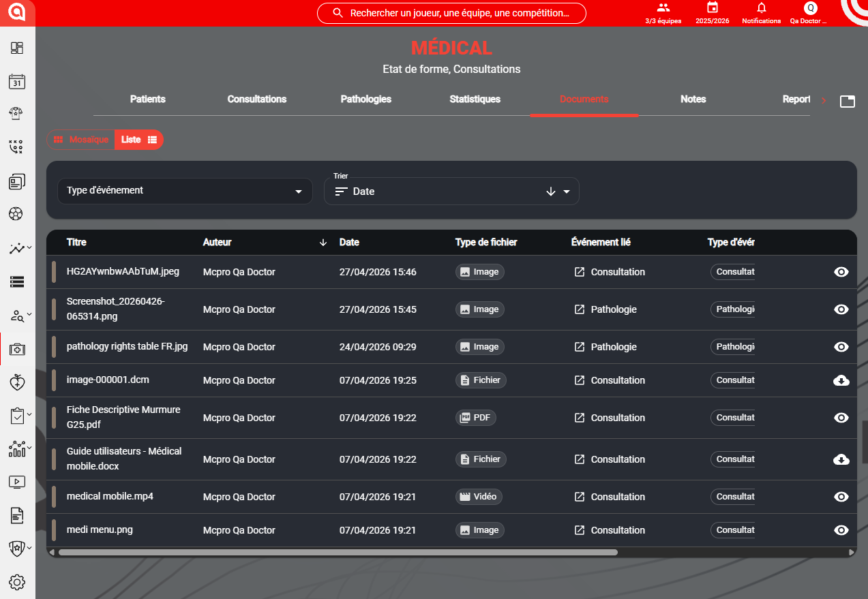Switch to the Statistiques tab
Viewport: 868px width, 599px height.
475,99
